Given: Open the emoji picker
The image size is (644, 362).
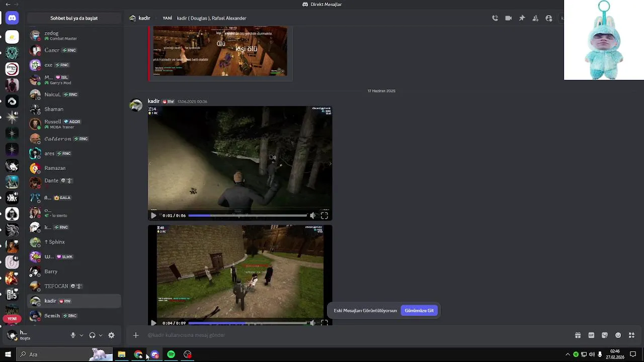Looking at the screenshot, I should (x=618, y=335).
